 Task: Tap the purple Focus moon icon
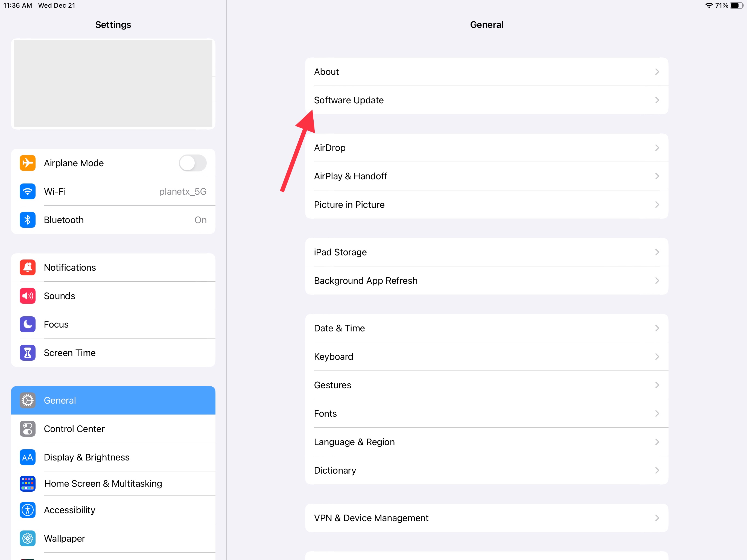[27, 324]
